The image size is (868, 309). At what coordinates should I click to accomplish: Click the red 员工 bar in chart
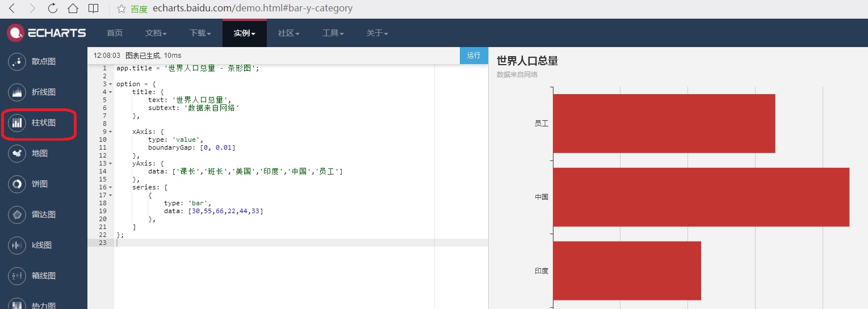click(664, 123)
